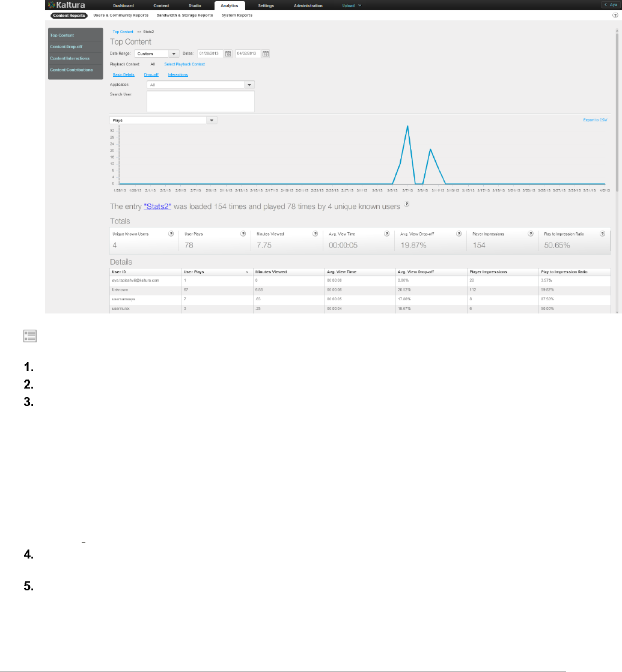
Task: Click the aya.taplashvili@kaltura.com user row
Action: (x=361, y=280)
